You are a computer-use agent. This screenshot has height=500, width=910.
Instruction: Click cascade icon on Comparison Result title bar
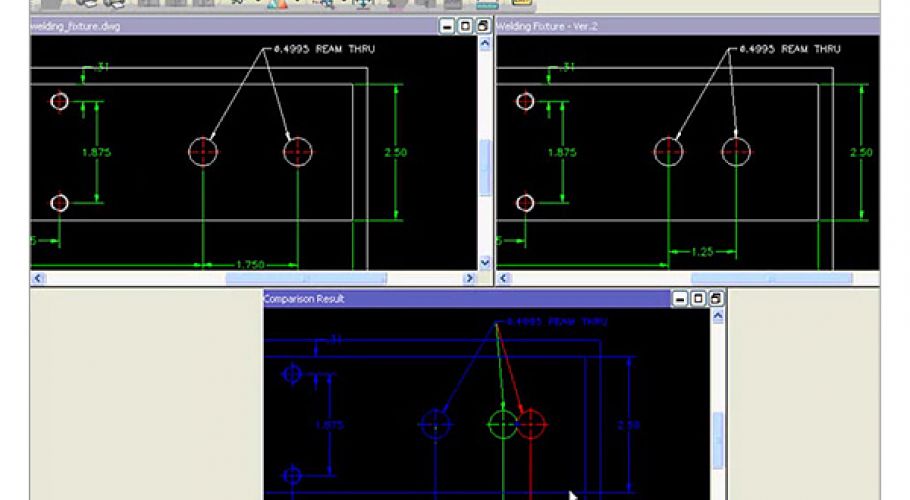point(716,299)
